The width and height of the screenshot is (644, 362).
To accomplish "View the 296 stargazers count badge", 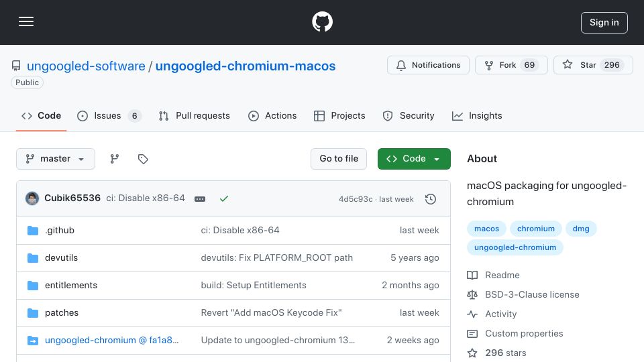I will (612, 65).
